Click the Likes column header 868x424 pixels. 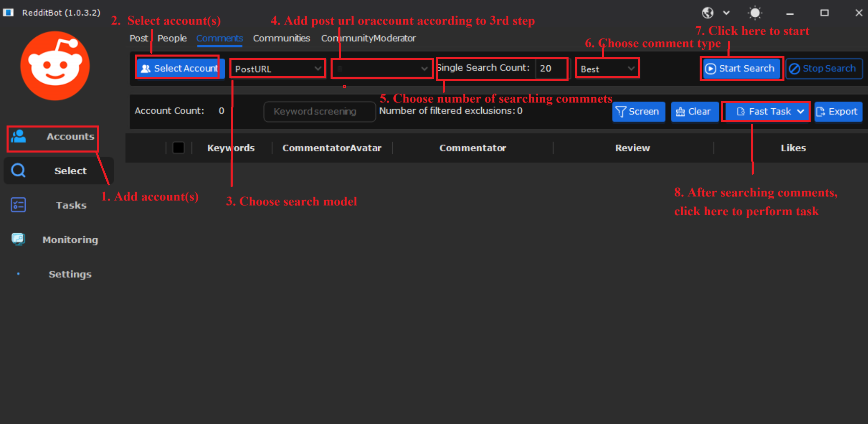(793, 148)
